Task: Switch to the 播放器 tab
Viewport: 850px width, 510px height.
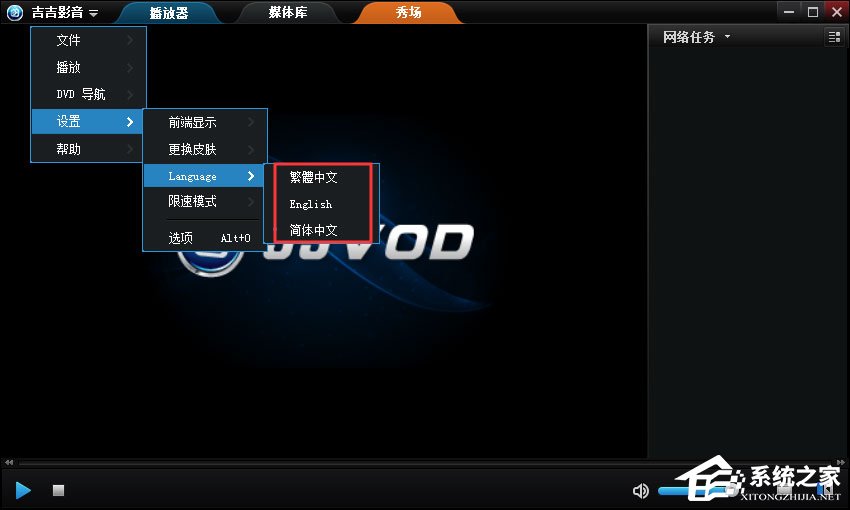Action: pos(169,12)
